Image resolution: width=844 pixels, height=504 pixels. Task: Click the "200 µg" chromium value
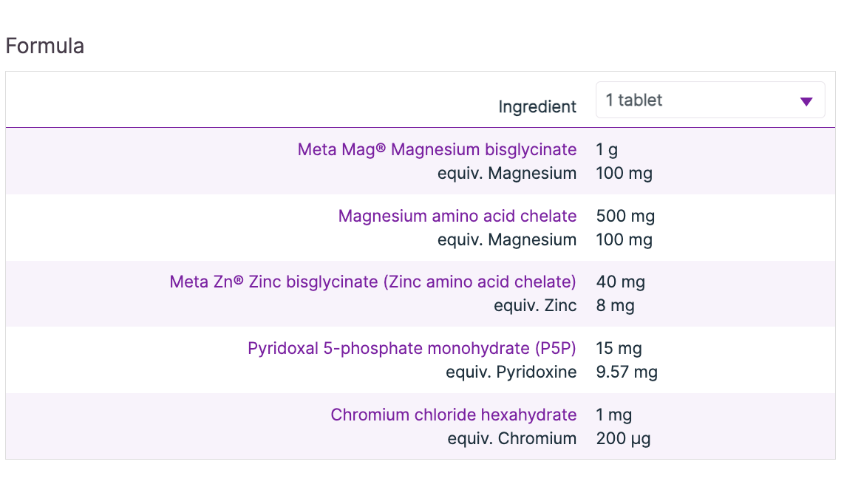coord(623,439)
